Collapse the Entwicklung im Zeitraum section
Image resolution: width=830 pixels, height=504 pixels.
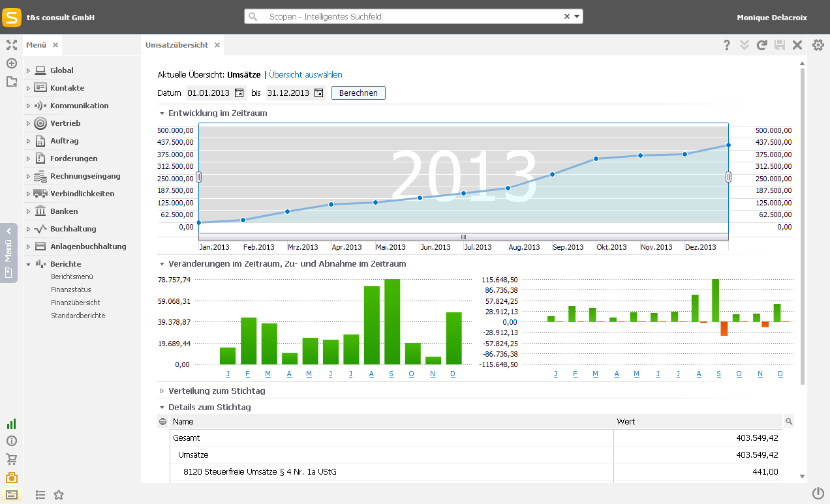[x=162, y=113]
